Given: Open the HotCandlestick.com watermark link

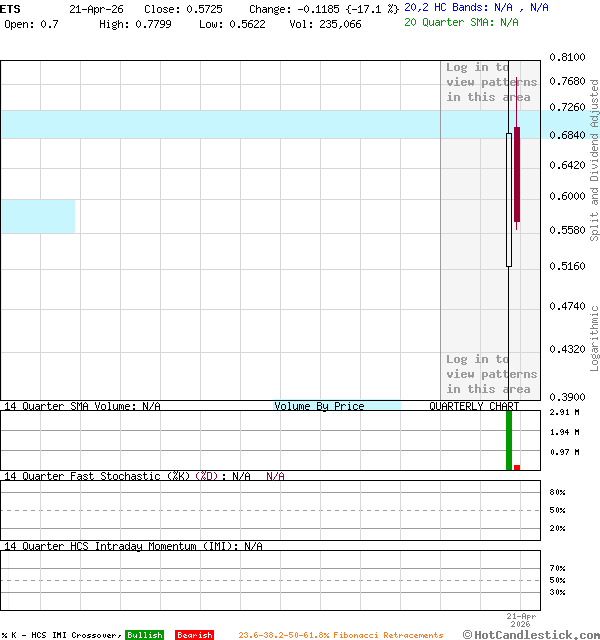Looking at the screenshot, I should point(531,634).
